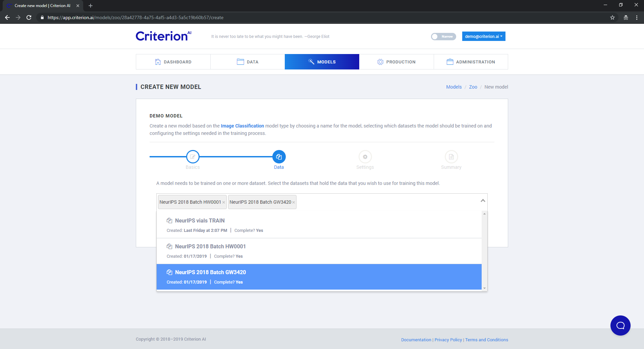The height and width of the screenshot is (349, 644).
Task: Click the Summary step icon
Action: coord(451,157)
